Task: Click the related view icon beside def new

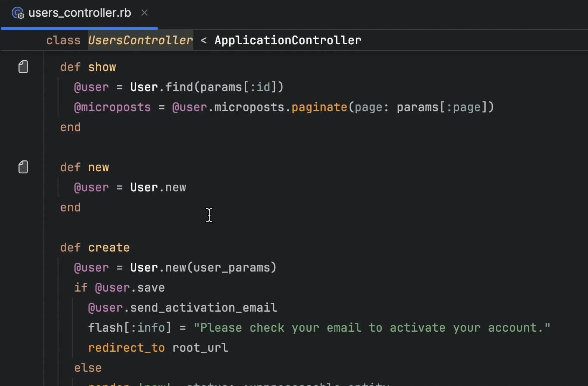Action: (x=23, y=167)
